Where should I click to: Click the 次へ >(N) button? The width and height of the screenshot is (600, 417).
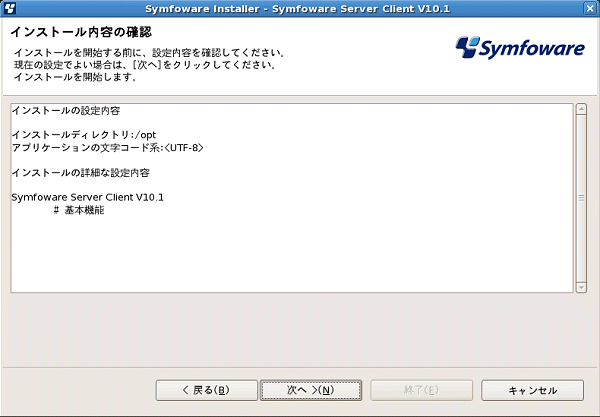click(311, 390)
